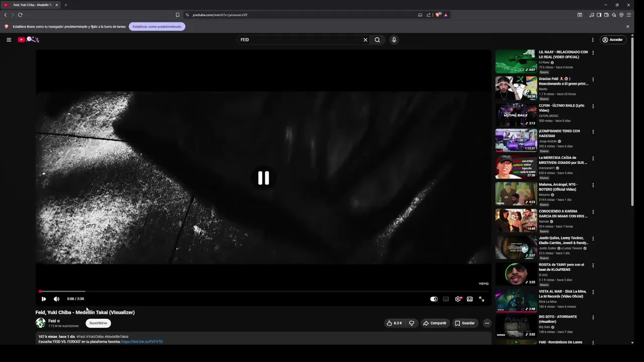Viewport: 644px width, 362px height.
Task: Dismiss the Brave default browser banner
Action: [627, 27]
